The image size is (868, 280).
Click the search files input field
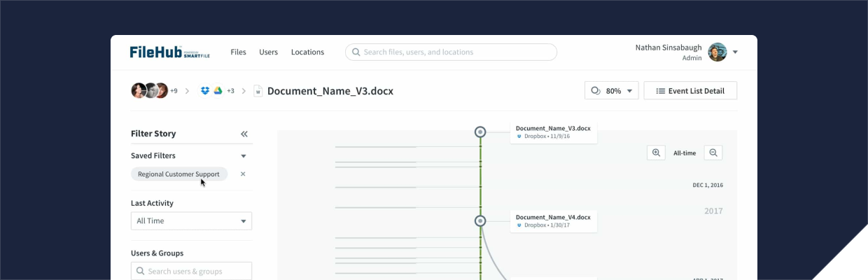click(451, 52)
